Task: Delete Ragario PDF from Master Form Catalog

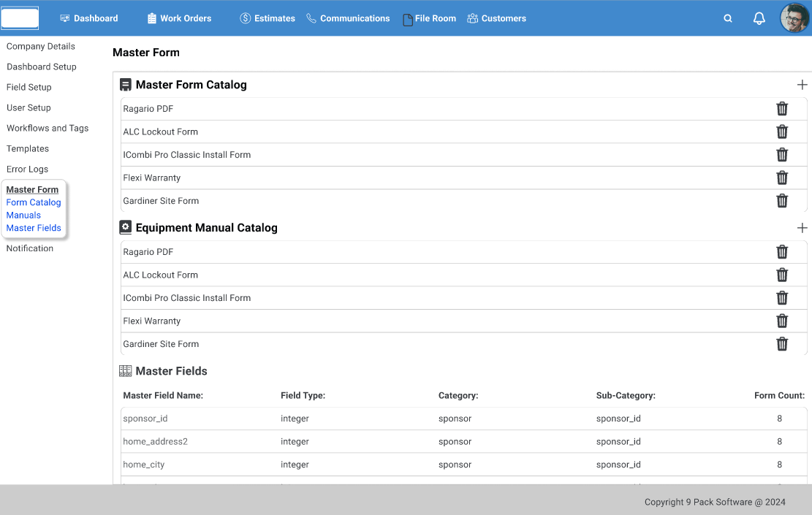Action: click(782, 109)
